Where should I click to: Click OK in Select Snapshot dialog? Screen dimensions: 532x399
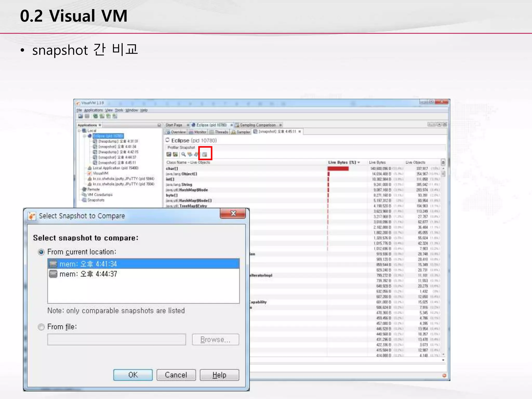[133, 375]
